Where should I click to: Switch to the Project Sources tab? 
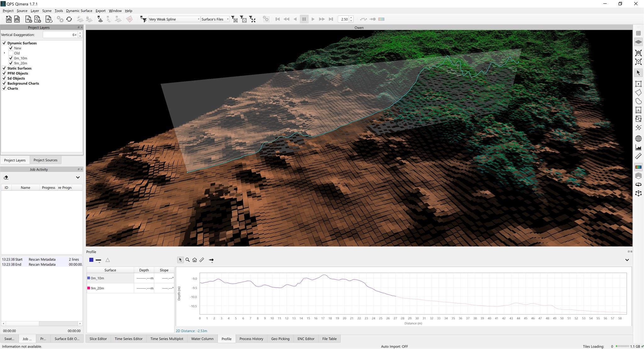pyautogui.click(x=45, y=160)
